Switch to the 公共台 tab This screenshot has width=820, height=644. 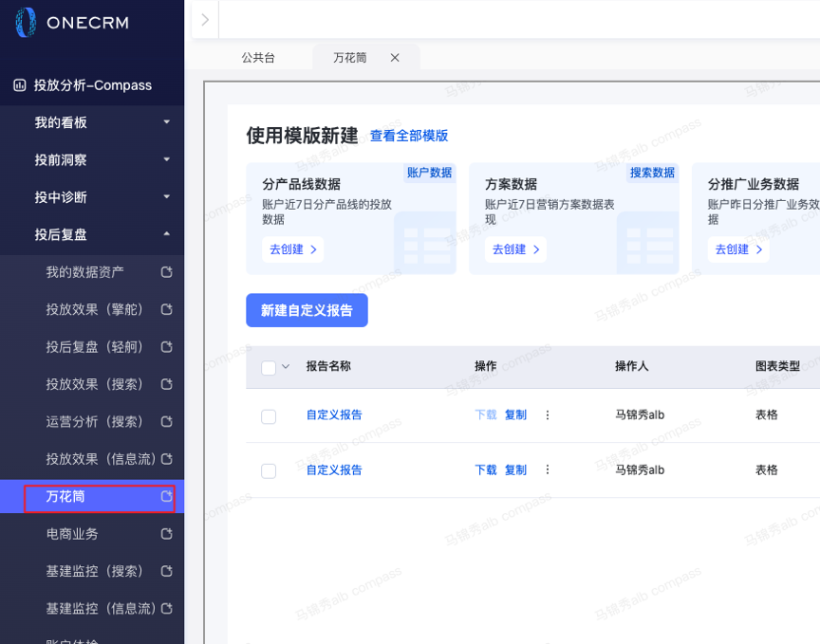point(258,58)
